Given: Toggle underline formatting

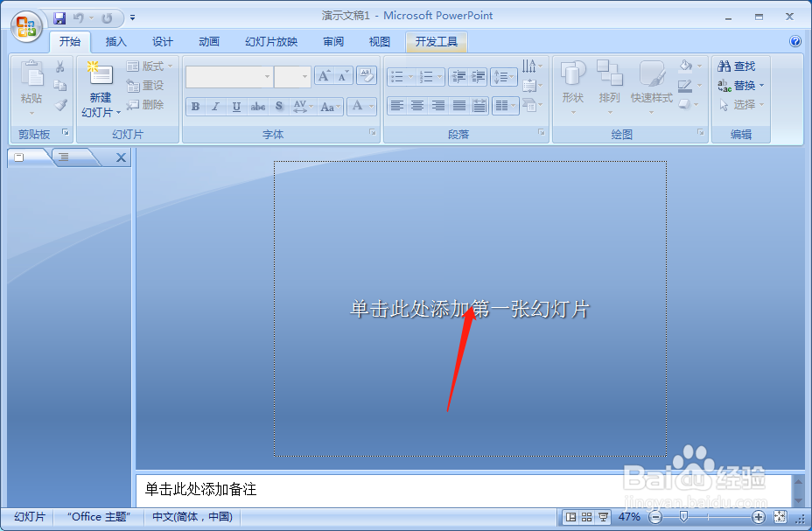Looking at the screenshot, I should [236, 107].
